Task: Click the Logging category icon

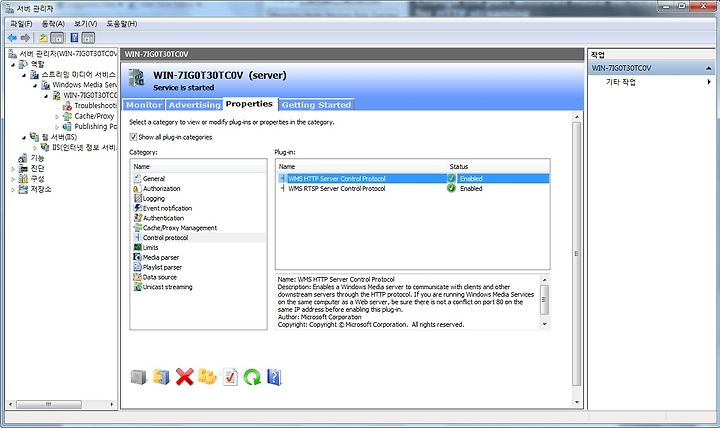Action: coord(137,198)
